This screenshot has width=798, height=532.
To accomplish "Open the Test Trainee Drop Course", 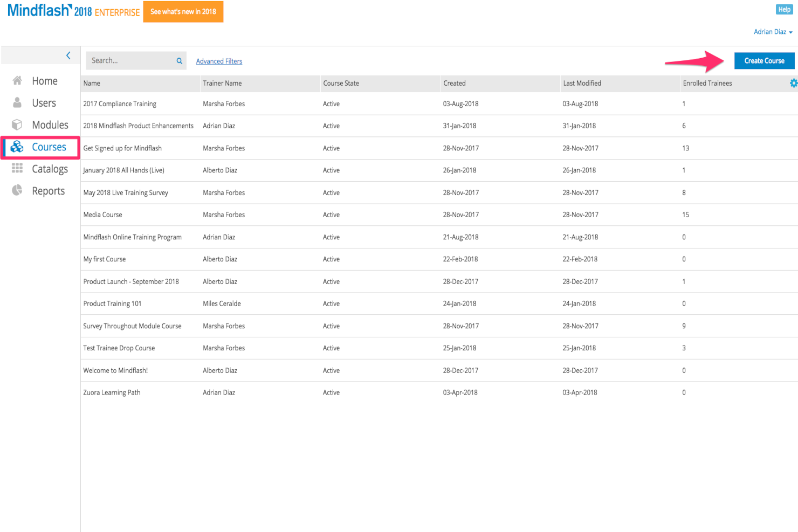I will coord(119,348).
